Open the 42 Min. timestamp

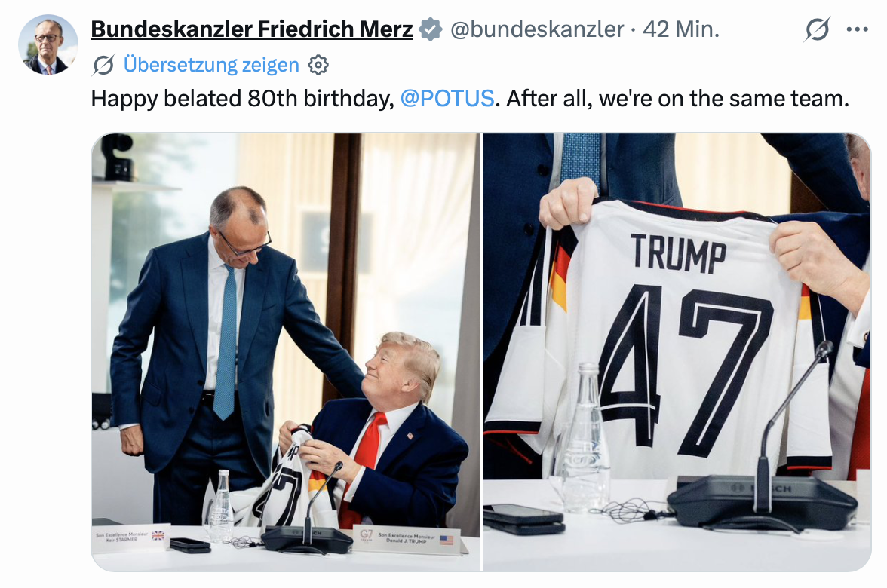[681, 29]
